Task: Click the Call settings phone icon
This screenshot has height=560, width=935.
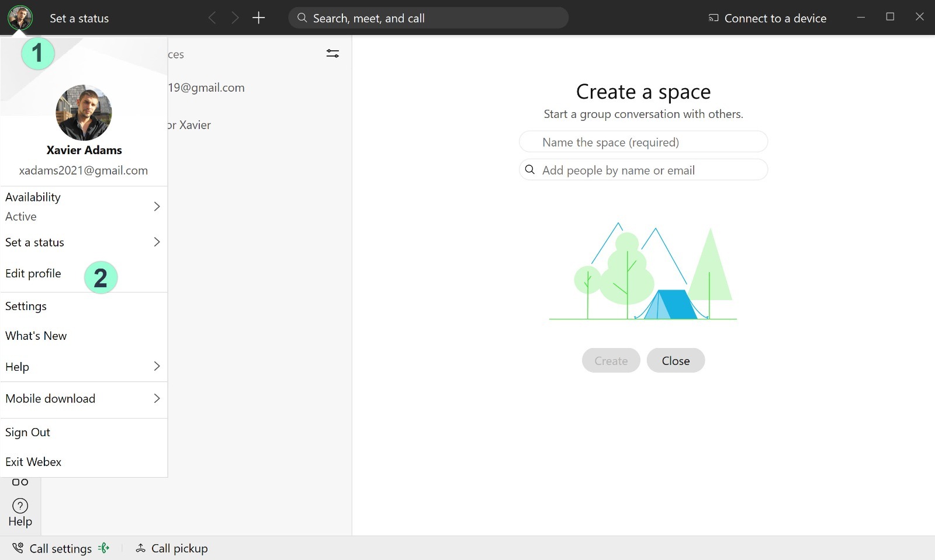Action: tap(18, 548)
